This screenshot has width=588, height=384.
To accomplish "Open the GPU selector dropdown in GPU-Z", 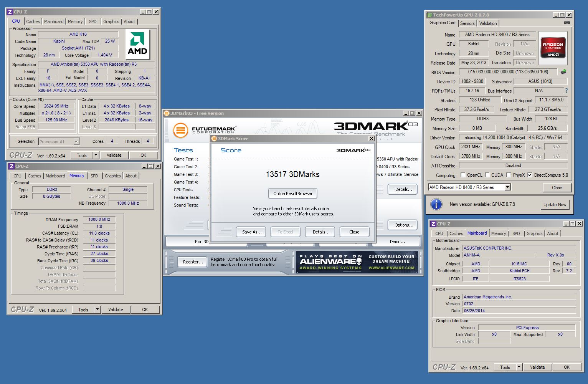I will click(x=507, y=187).
